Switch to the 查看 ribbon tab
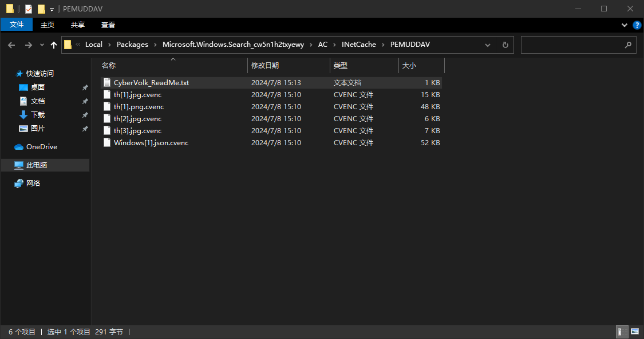This screenshot has width=644, height=339. click(108, 25)
